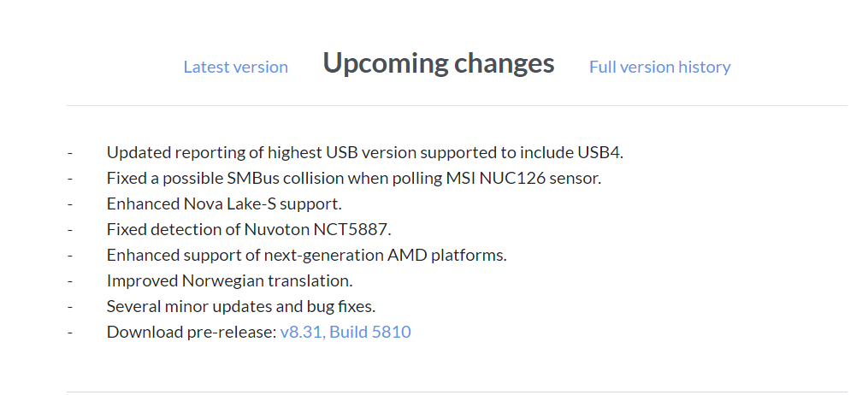Select the Upcoming changes heading

tap(439, 63)
